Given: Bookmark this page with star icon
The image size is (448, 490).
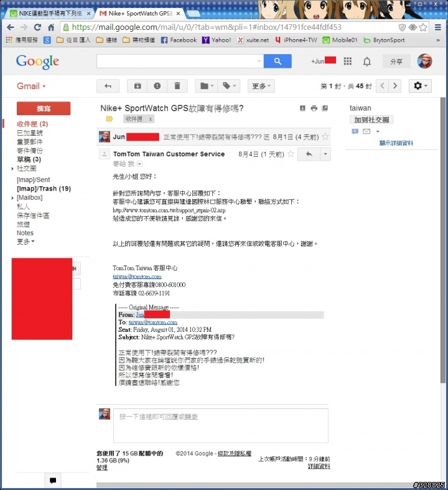Looking at the screenshot, I should click(423, 27).
